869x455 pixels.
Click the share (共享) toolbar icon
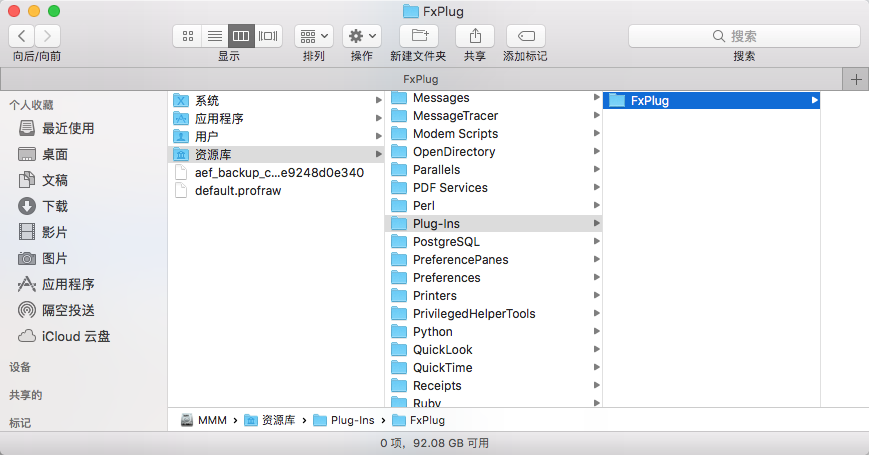(475, 36)
